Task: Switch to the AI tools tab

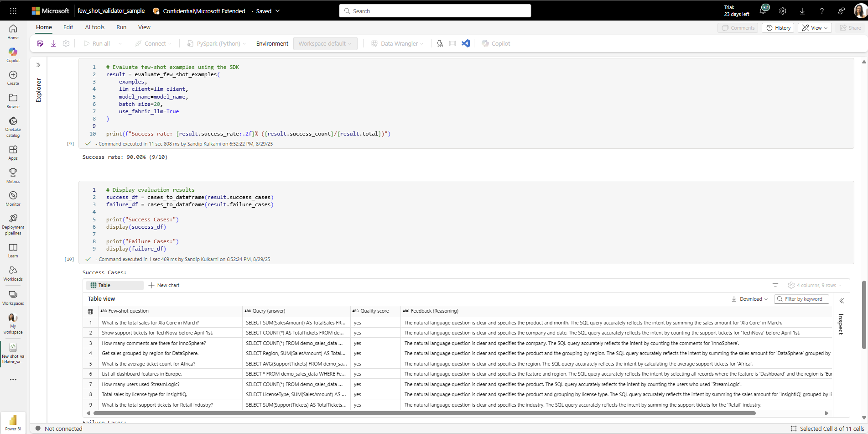Action: click(x=94, y=27)
